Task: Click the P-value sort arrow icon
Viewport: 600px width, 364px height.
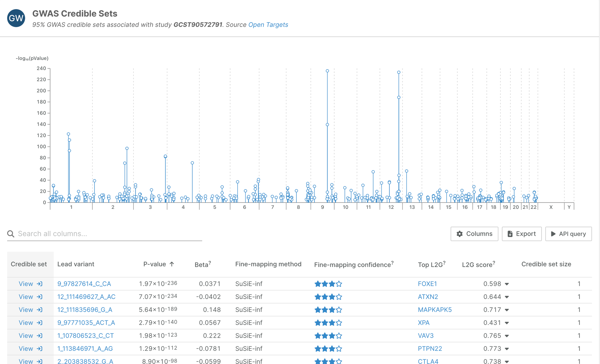Action: coord(172,264)
